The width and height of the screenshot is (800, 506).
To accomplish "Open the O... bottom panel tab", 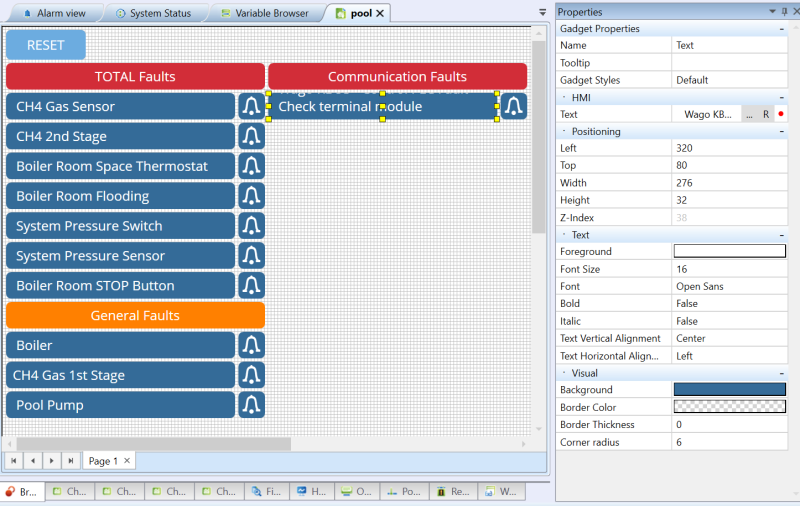I will (357, 491).
